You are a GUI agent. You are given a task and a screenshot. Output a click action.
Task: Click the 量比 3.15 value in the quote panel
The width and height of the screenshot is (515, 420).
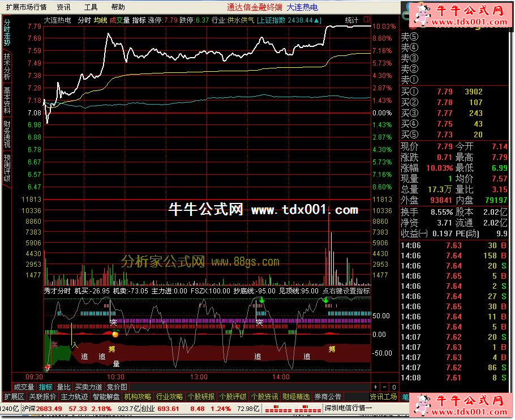[500, 190]
